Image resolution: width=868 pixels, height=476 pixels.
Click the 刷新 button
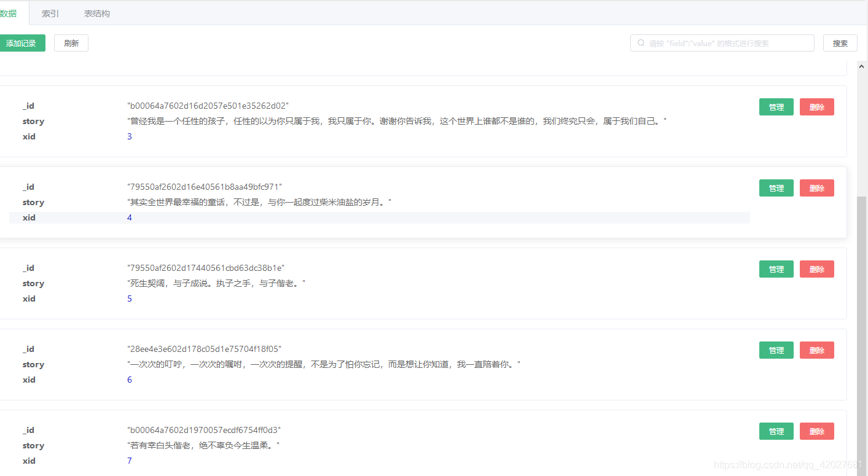click(x=71, y=43)
